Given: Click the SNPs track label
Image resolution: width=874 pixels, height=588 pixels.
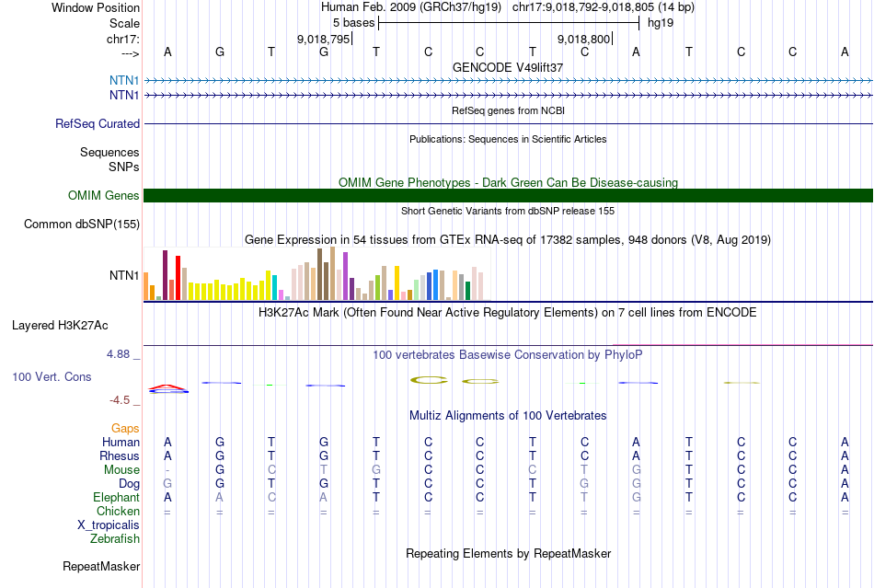Looking at the screenshot, I should click(124, 167).
